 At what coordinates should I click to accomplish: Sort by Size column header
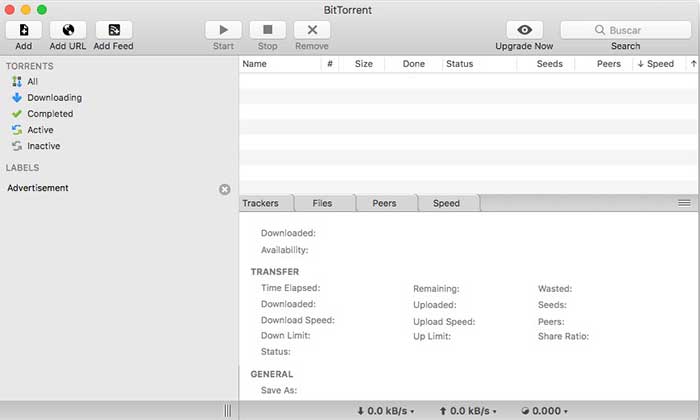363,64
